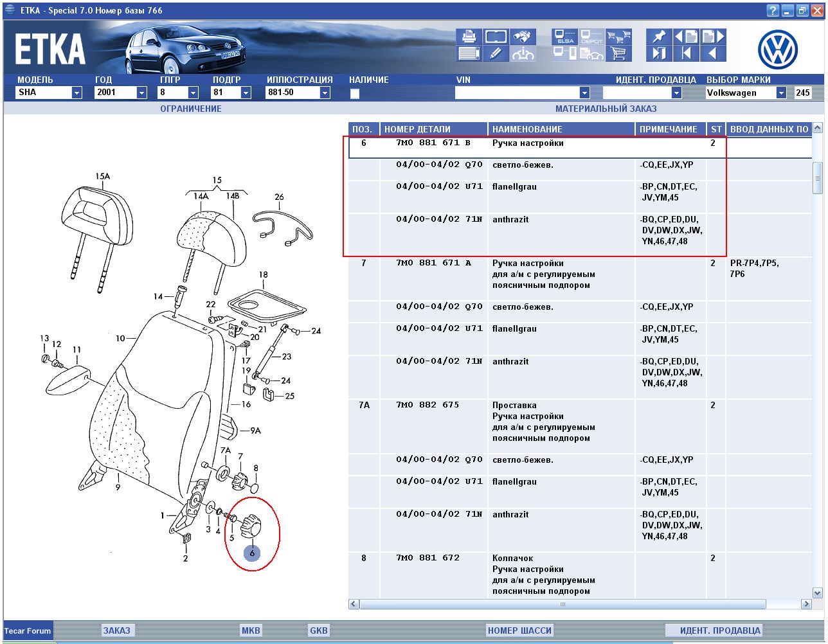The height and width of the screenshot is (644, 828).
Task: Click Колпачок in name column
Action: pyautogui.click(x=513, y=558)
